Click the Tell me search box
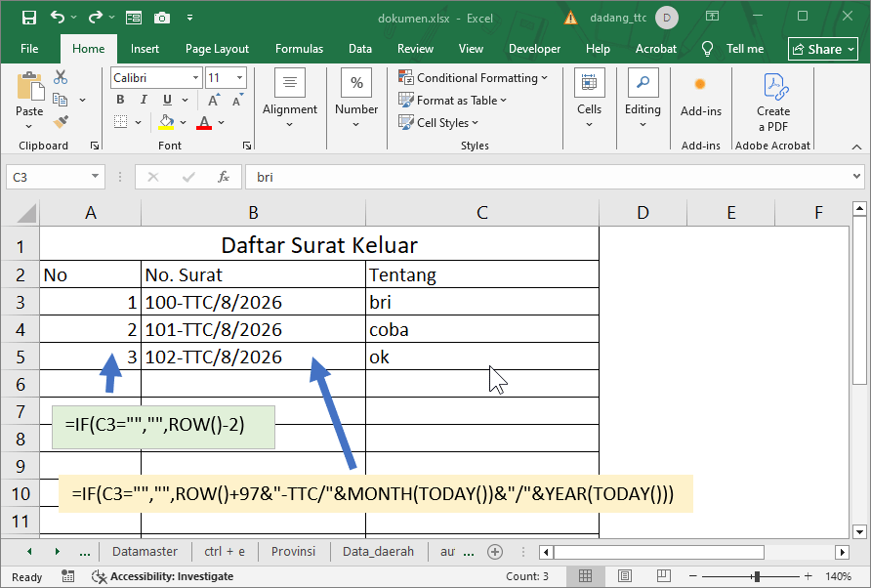Screen dimensions: 871x588 (x=732, y=49)
